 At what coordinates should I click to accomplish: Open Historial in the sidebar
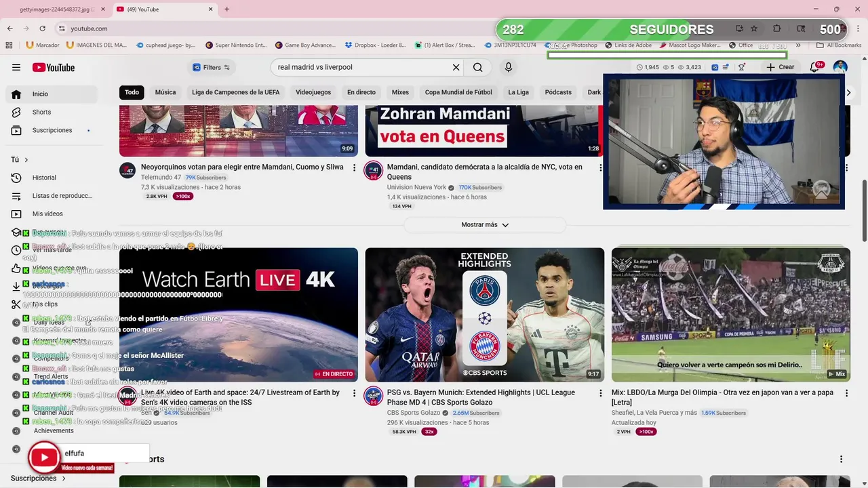[52, 178]
